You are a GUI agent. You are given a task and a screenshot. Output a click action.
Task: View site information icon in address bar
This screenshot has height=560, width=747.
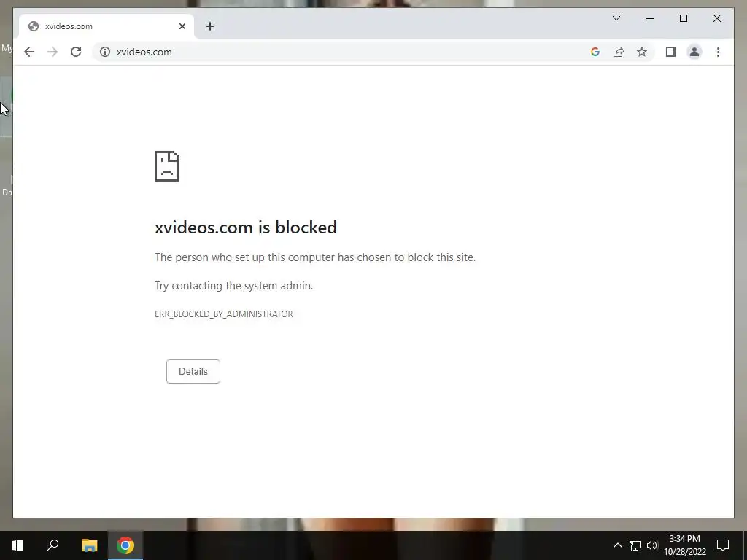[x=105, y=52]
